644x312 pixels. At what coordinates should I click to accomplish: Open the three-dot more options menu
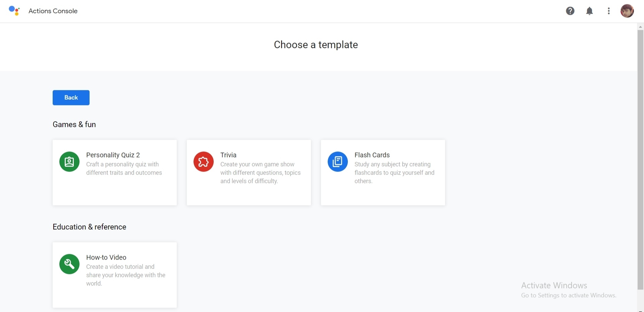(x=608, y=11)
